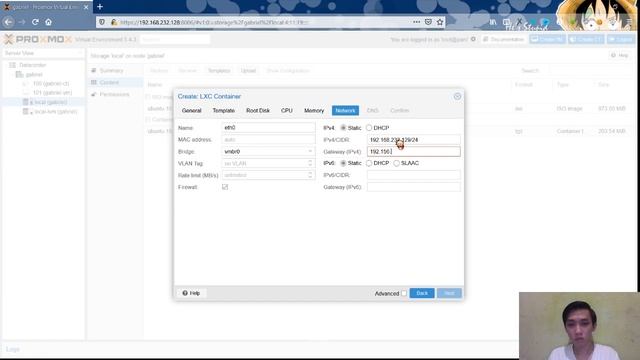This screenshot has height=360, width=640.
Task: Click the Next button in dialog
Action: [449, 293]
